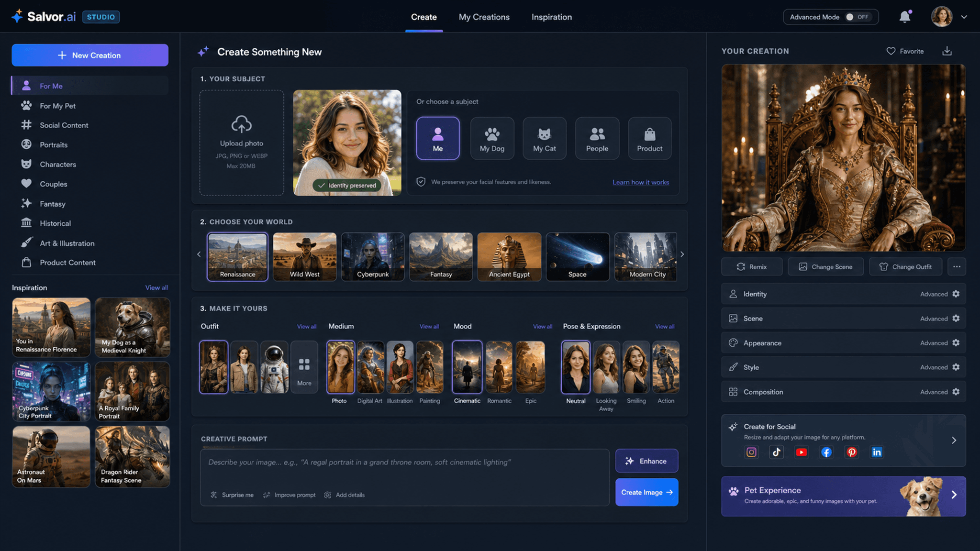The height and width of the screenshot is (551, 980).
Task: Switch to the Inspiration tab
Action: pos(551,17)
